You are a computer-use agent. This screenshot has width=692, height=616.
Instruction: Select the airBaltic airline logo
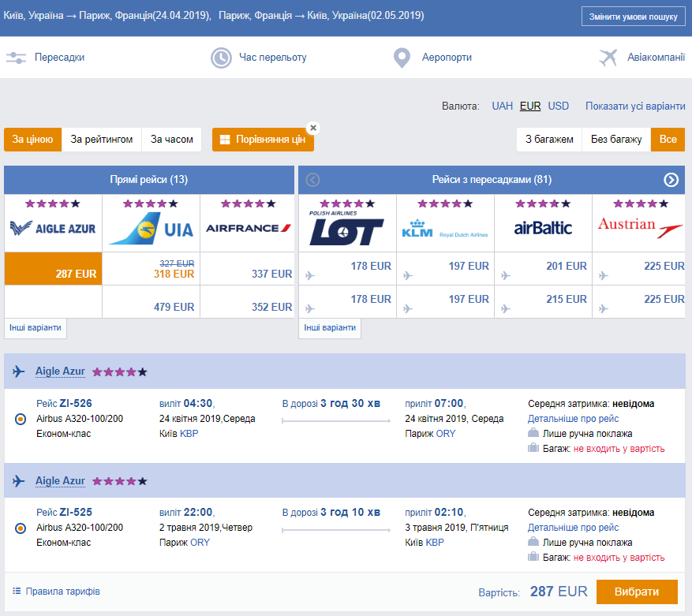click(x=543, y=228)
